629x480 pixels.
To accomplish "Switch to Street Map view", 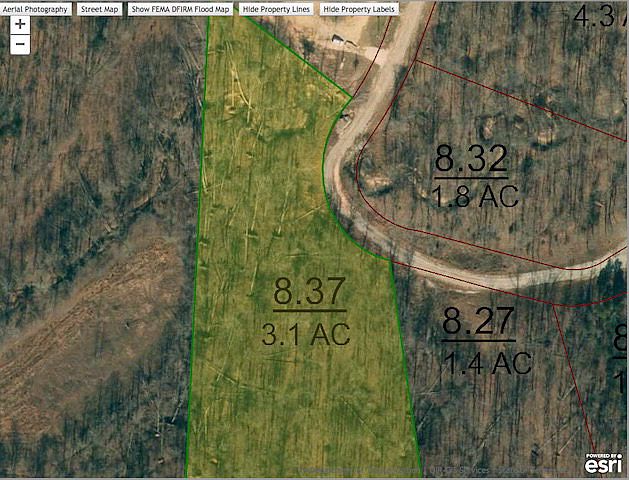I will pos(100,9).
